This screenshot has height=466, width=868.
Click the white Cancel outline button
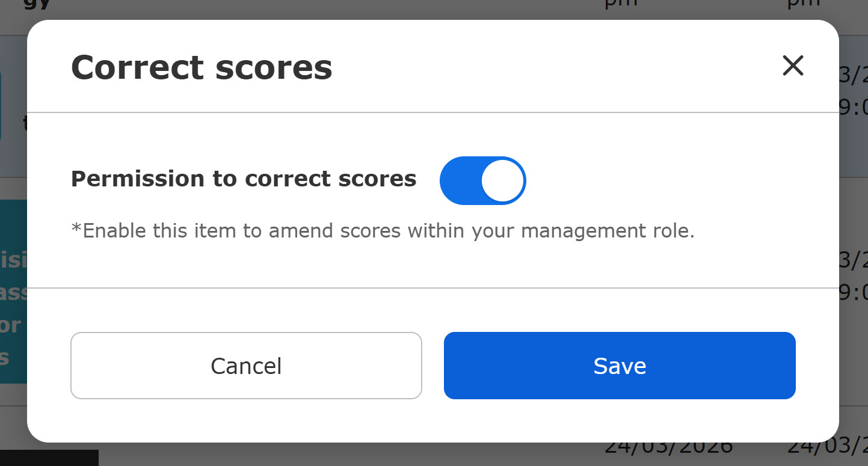click(246, 366)
